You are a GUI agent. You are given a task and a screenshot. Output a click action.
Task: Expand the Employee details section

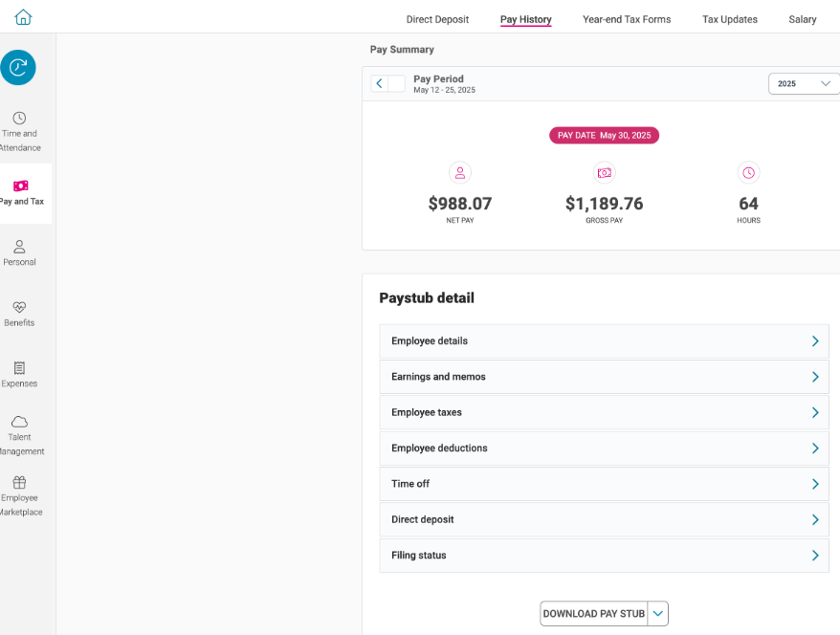tap(604, 341)
